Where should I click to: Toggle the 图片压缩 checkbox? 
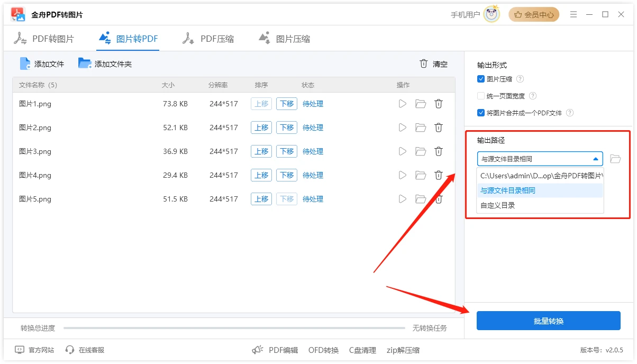click(481, 79)
